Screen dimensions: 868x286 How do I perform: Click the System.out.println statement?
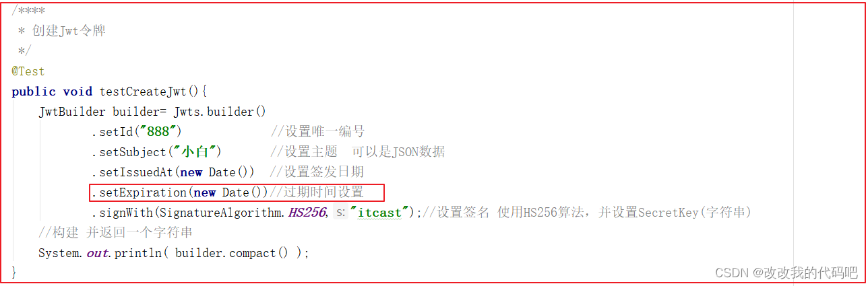click(x=174, y=253)
